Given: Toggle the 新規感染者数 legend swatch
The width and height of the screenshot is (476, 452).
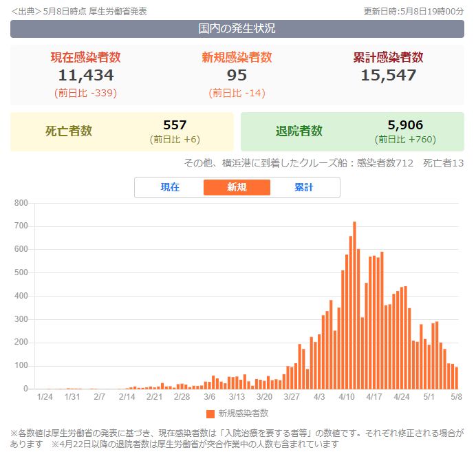Looking at the screenshot, I should (210, 413).
